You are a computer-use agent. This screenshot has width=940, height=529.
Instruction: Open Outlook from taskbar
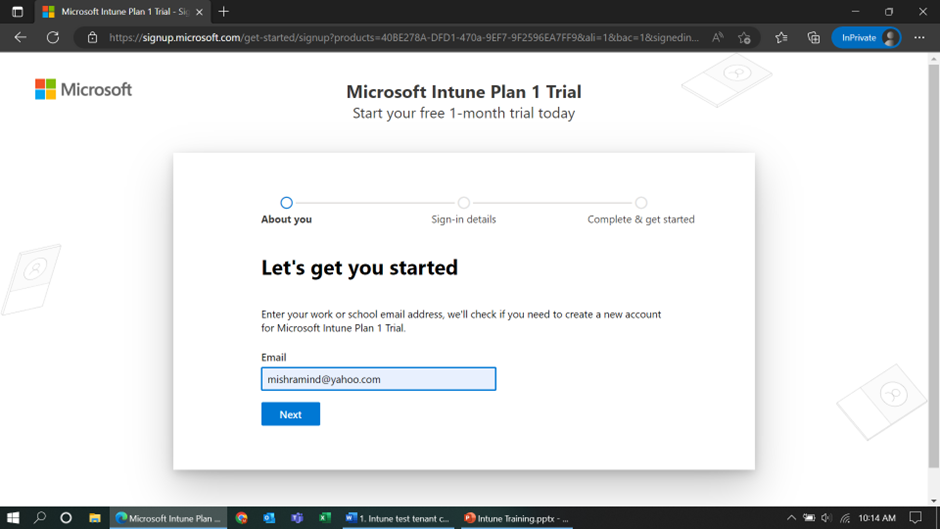269,518
